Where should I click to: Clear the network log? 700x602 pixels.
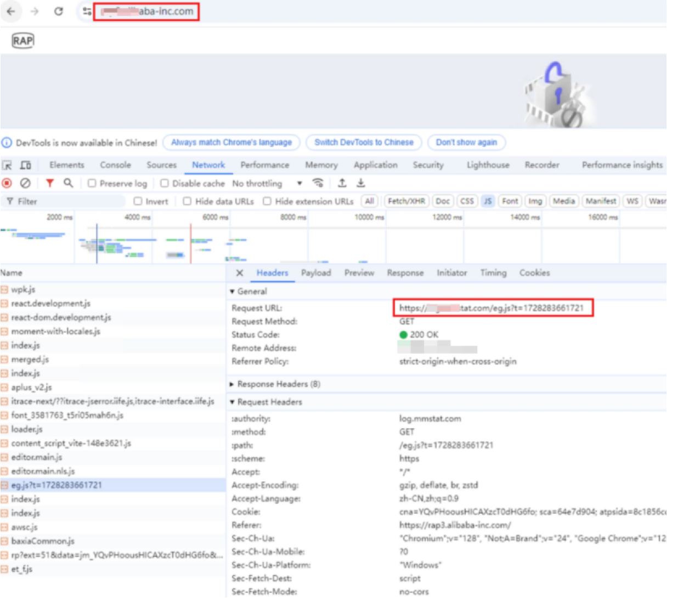pyautogui.click(x=25, y=183)
